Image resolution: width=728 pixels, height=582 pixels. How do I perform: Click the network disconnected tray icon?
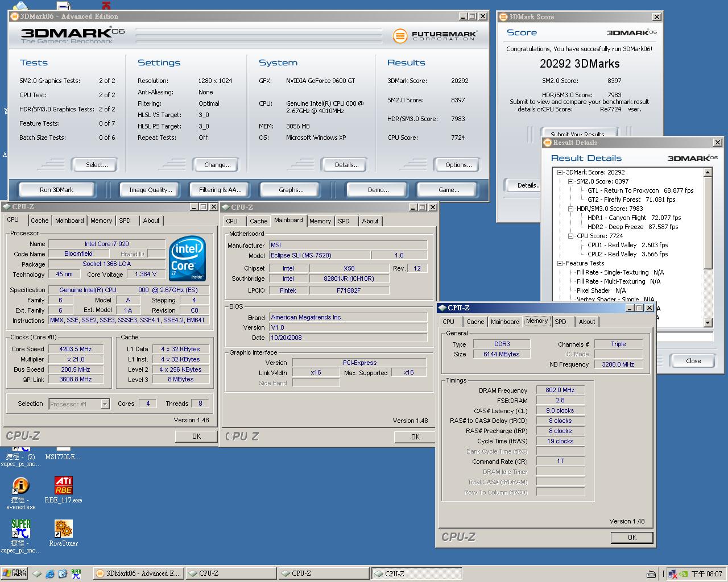672,574
